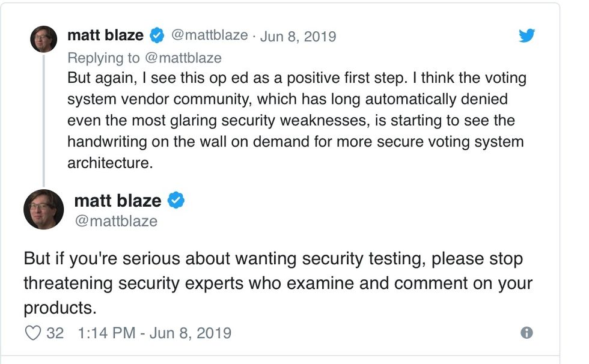Open the large matt blaze profile picture
This screenshot has height=364, width=589.
click(43, 209)
